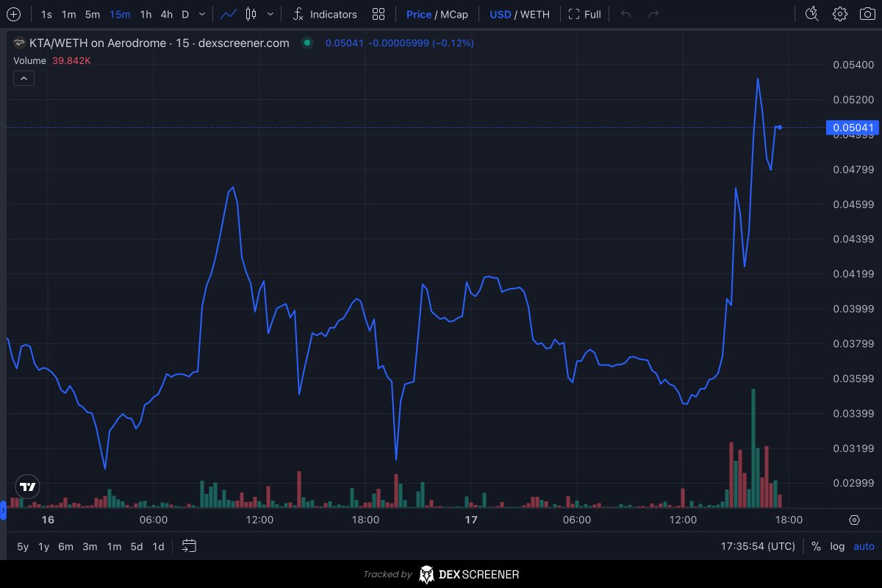Click the price change -0.12% value
Image resolution: width=882 pixels, height=588 pixels.
coord(453,43)
